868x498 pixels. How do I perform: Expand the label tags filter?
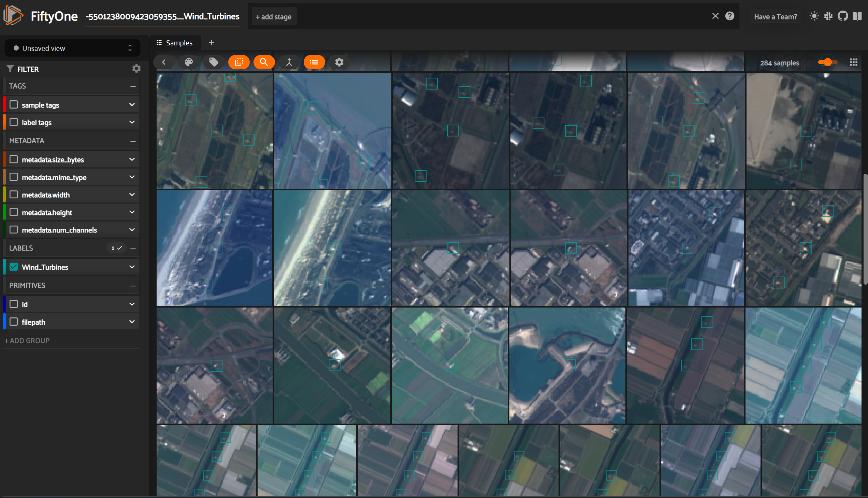(132, 122)
